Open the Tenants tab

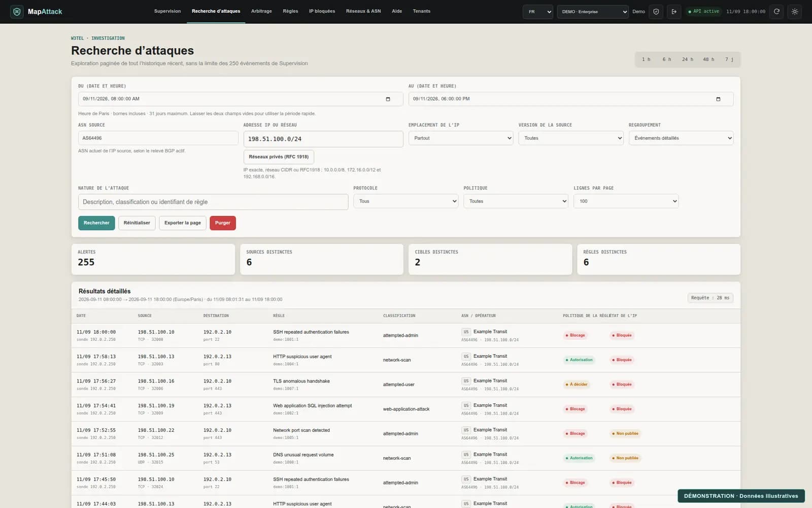click(421, 11)
